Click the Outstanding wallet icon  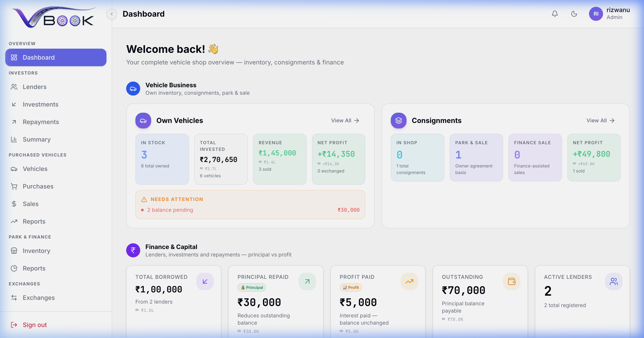pos(511,281)
